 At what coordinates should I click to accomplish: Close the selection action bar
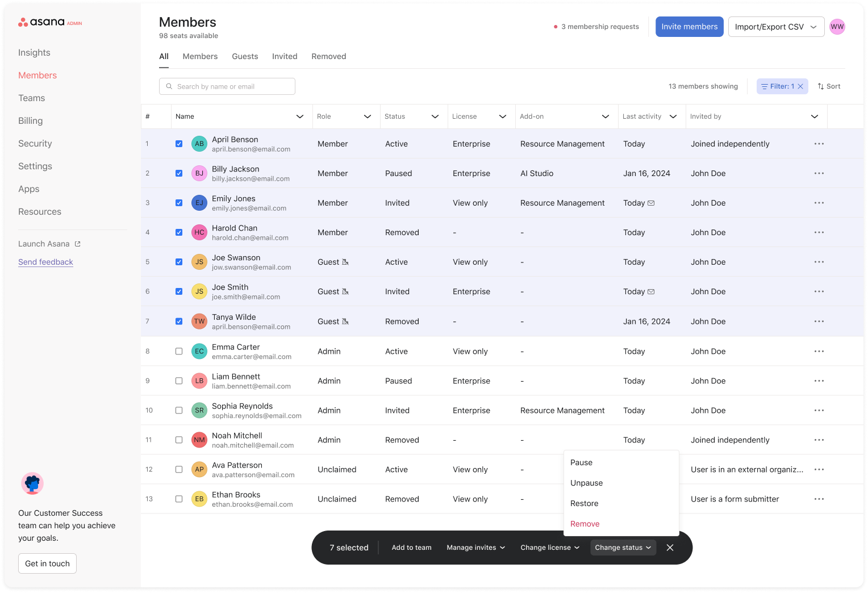(x=670, y=548)
